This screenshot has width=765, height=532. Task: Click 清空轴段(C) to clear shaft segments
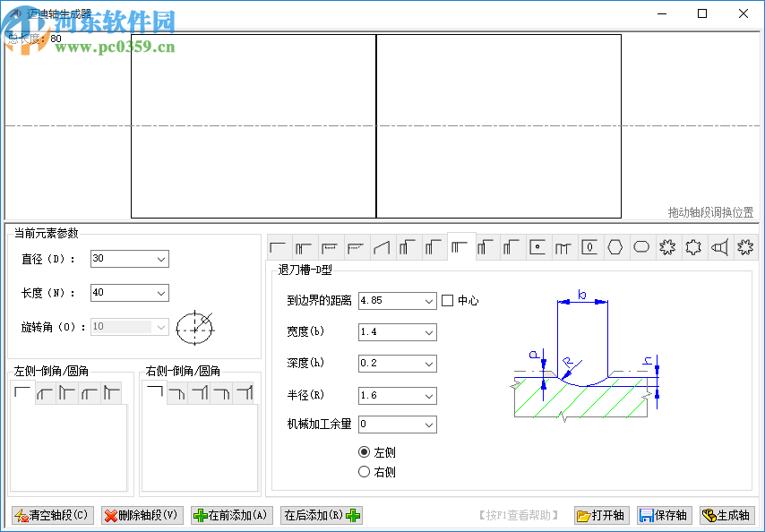pos(51,515)
